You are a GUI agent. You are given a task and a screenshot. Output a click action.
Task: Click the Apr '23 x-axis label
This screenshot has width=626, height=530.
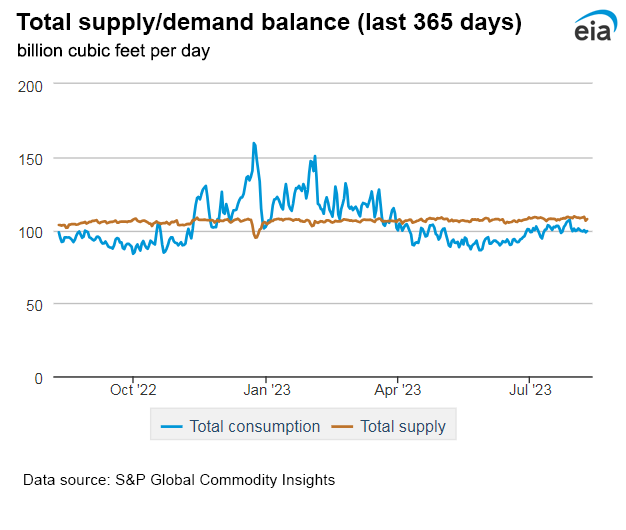click(398, 390)
